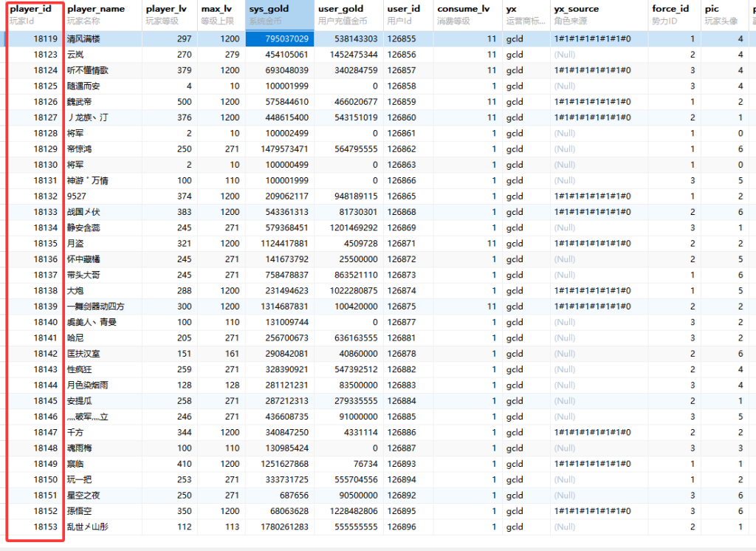Select the max_lv column header

point(220,15)
